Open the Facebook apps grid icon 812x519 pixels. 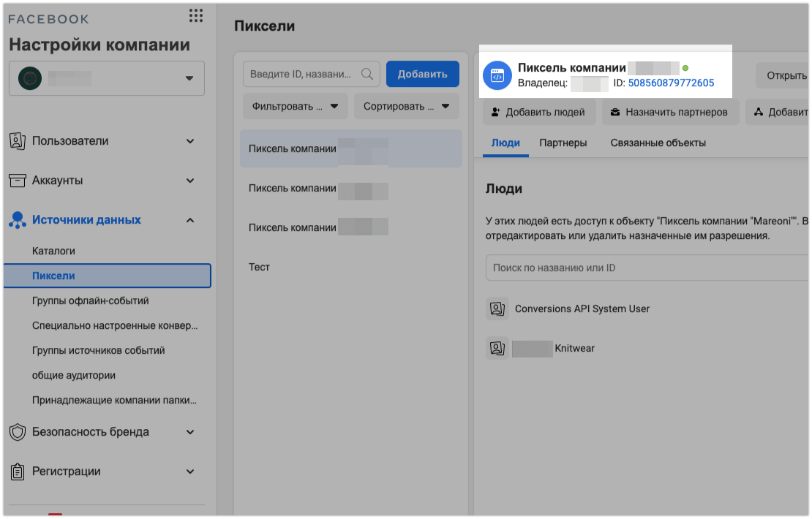coord(195,16)
